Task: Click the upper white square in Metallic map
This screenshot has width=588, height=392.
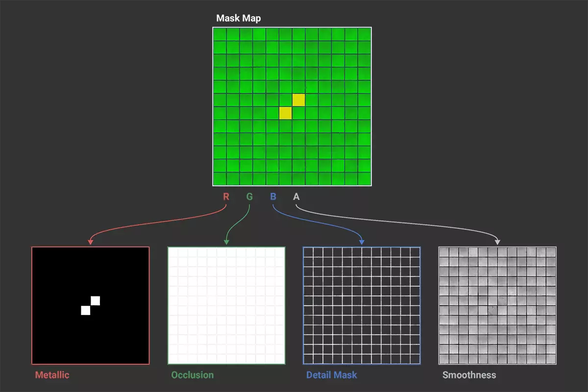Action: 96,300
